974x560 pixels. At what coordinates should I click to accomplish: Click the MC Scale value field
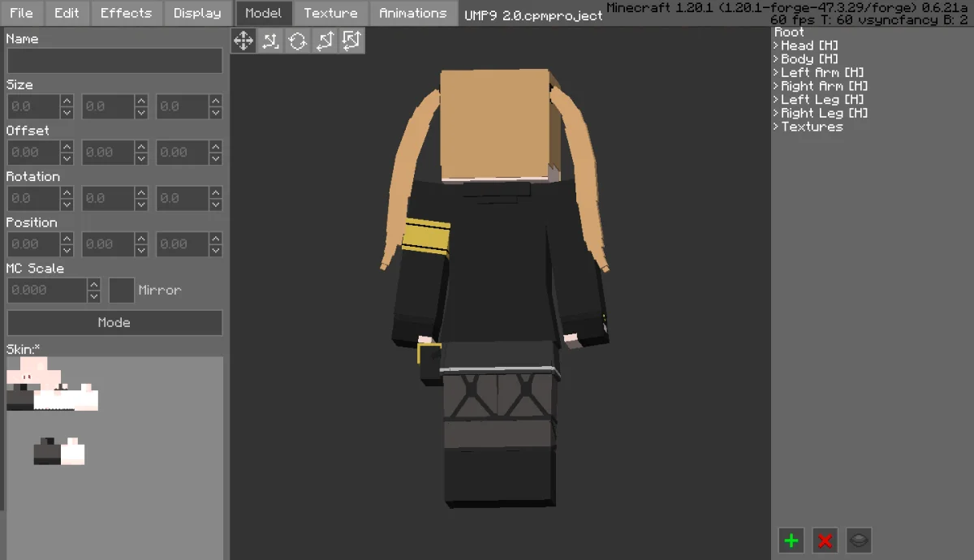pos(46,290)
